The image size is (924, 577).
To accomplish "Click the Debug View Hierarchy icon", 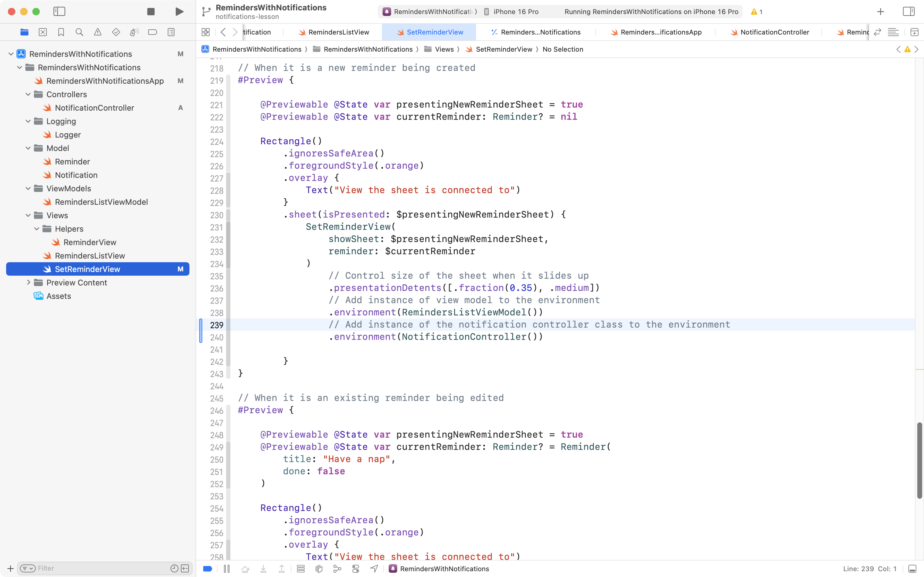I will click(x=319, y=569).
